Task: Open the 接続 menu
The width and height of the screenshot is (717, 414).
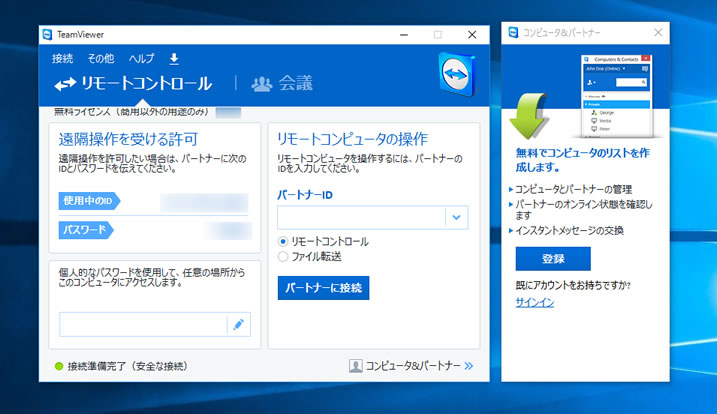Action: (62, 59)
